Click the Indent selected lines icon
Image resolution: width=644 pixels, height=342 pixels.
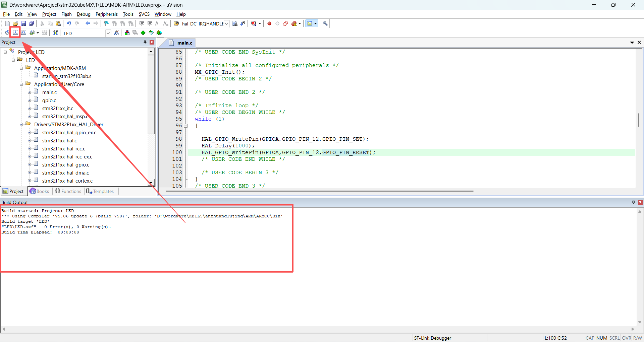click(x=142, y=23)
